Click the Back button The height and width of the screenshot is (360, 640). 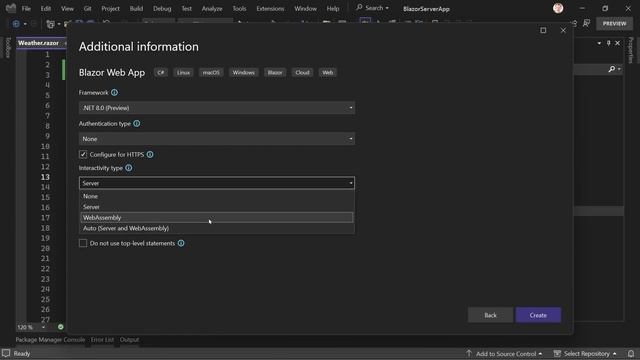[490, 315]
